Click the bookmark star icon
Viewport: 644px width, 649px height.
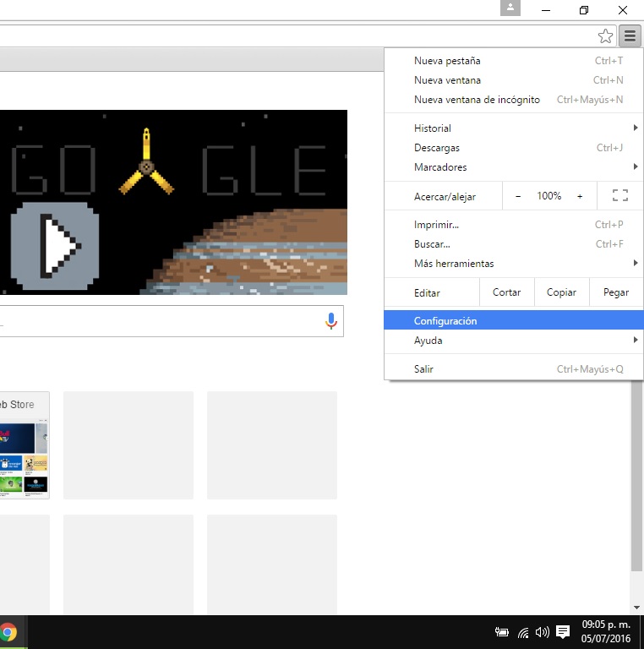point(605,35)
